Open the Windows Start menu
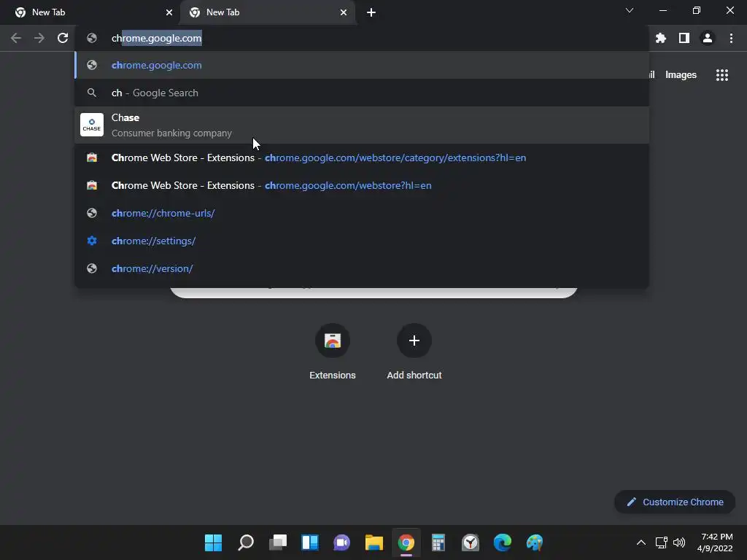Screen dimensions: 747x560 [x=213, y=542]
